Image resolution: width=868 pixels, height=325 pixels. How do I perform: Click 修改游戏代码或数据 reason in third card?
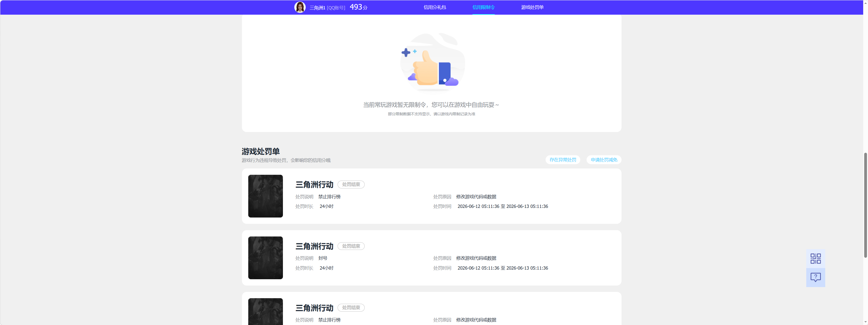pyautogui.click(x=476, y=320)
